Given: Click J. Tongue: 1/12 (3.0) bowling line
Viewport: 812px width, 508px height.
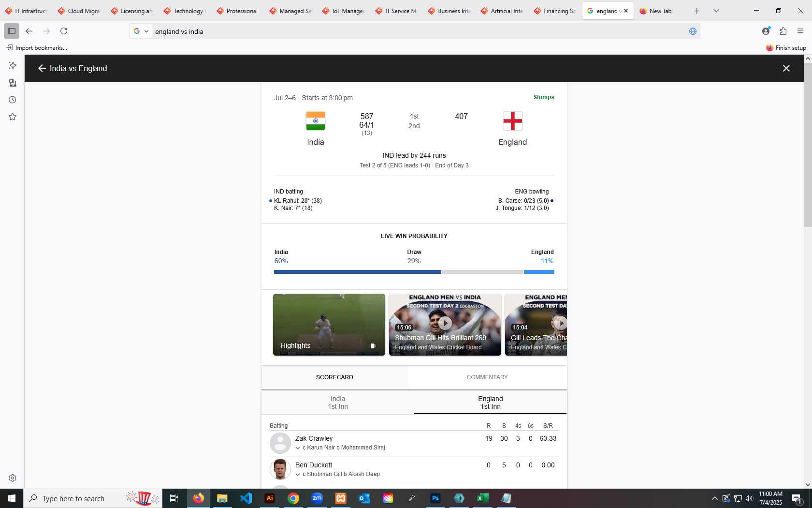Looking at the screenshot, I should tap(522, 208).
